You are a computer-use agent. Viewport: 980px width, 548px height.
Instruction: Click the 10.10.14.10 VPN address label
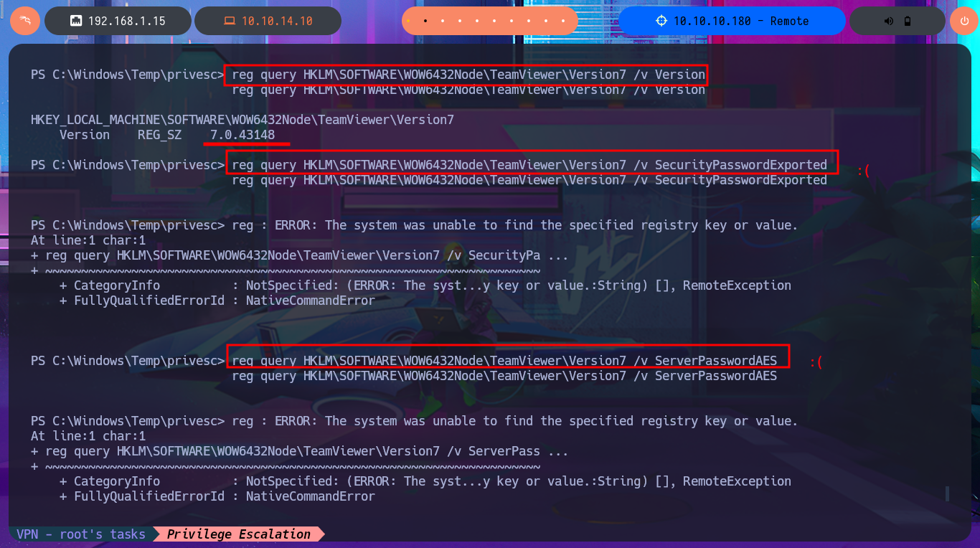click(x=277, y=22)
